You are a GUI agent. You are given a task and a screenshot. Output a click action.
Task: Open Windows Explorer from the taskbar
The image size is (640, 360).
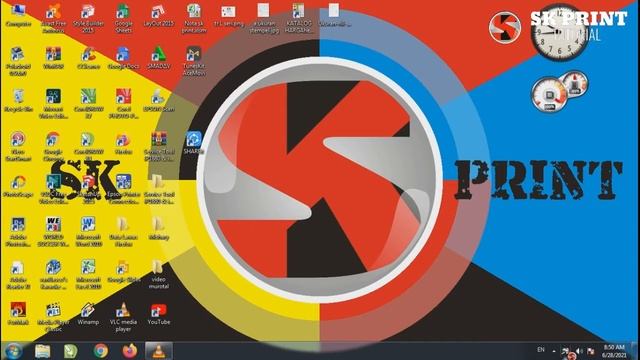pyautogui.click(x=42, y=351)
